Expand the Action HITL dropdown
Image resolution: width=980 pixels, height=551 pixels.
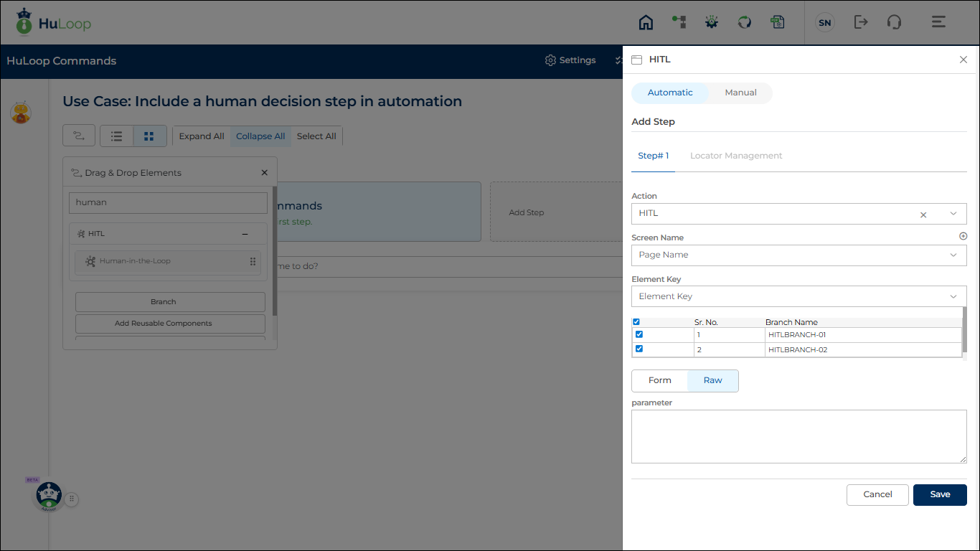pos(953,214)
